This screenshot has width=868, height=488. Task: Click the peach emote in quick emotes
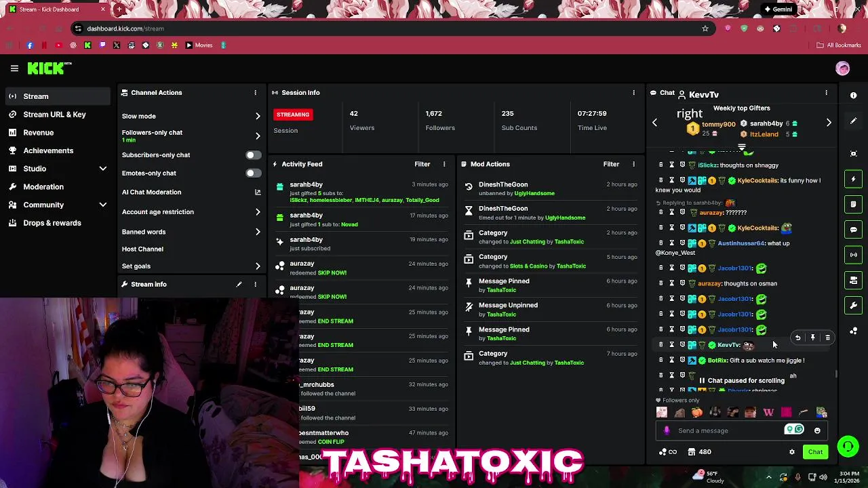(697, 412)
